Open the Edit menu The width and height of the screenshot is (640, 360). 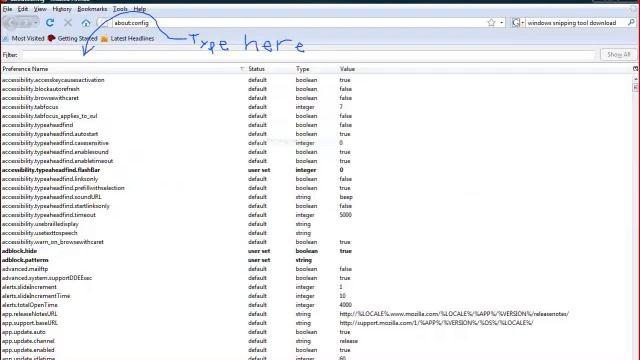[23, 9]
